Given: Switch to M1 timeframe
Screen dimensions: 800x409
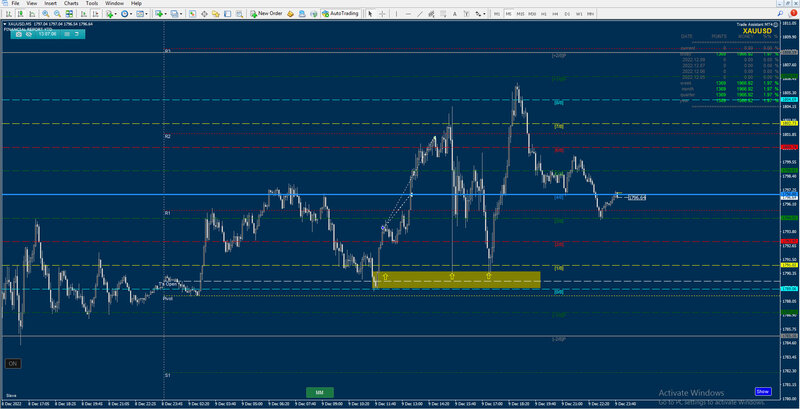Looking at the screenshot, I should coord(497,14).
